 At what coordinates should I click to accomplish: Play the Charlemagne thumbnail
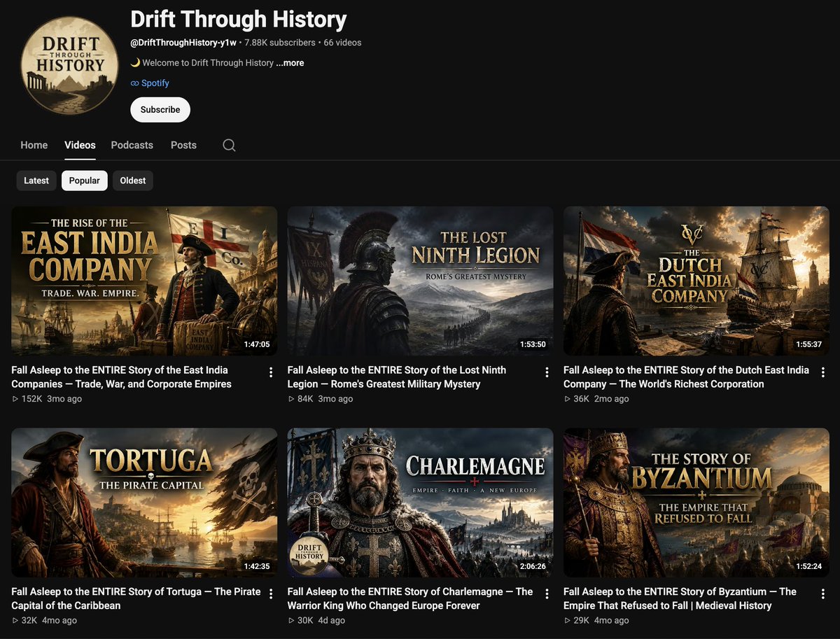(420, 503)
